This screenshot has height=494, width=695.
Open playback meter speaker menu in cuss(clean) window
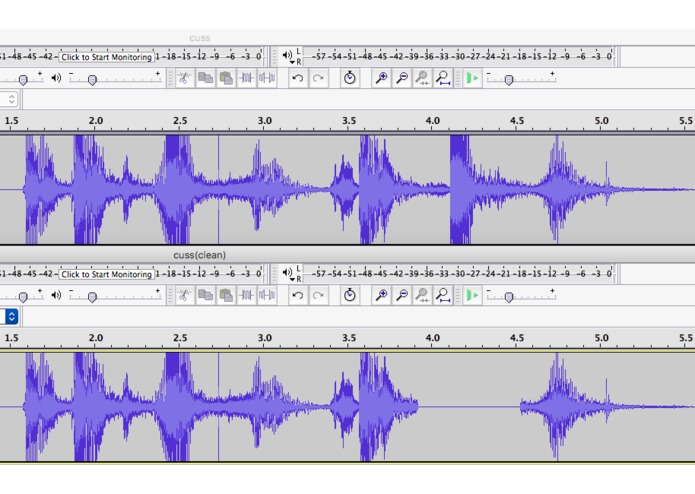[x=287, y=272]
